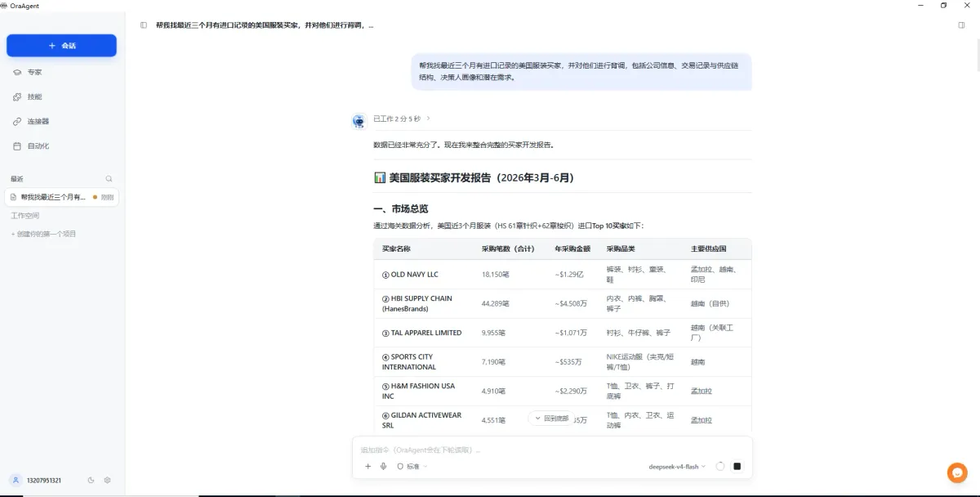Click column header 买家名称
This screenshot has height=497, width=980.
tap(396, 248)
